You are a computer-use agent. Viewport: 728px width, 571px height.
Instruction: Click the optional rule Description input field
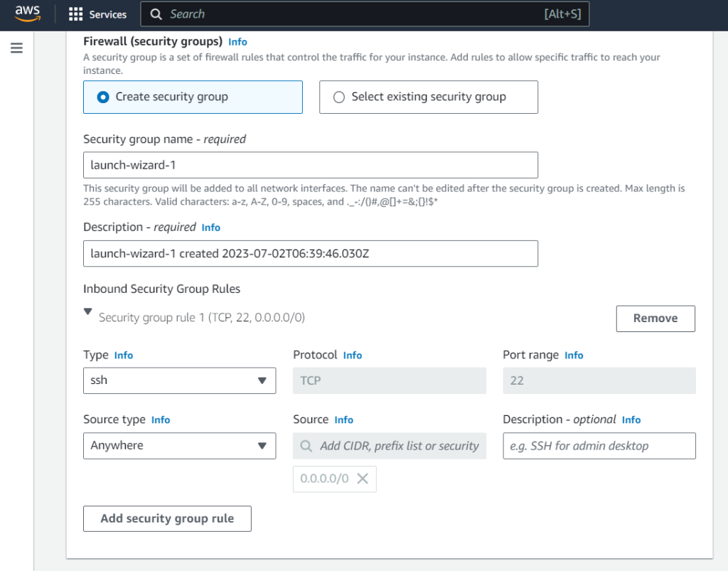(599, 446)
